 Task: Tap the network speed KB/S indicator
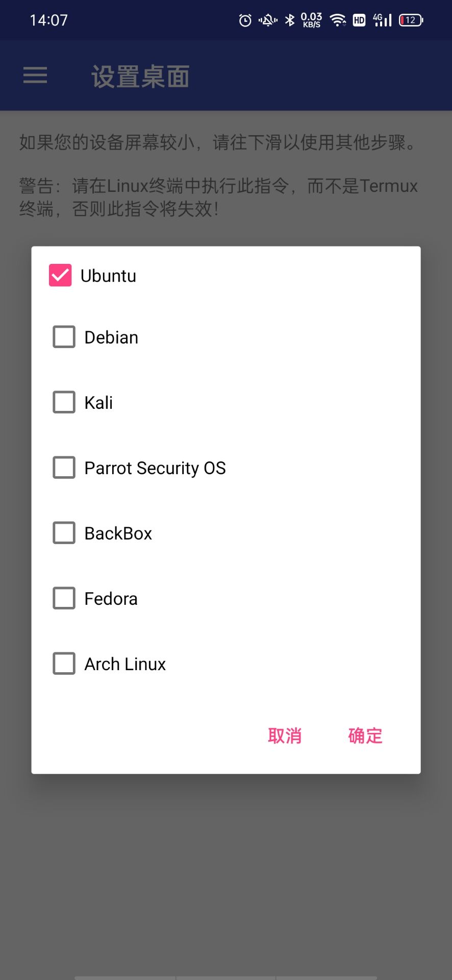click(311, 20)
